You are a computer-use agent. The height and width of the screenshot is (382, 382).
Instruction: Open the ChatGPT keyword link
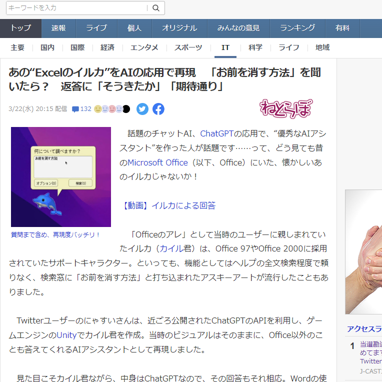click(x=217, y=134)
